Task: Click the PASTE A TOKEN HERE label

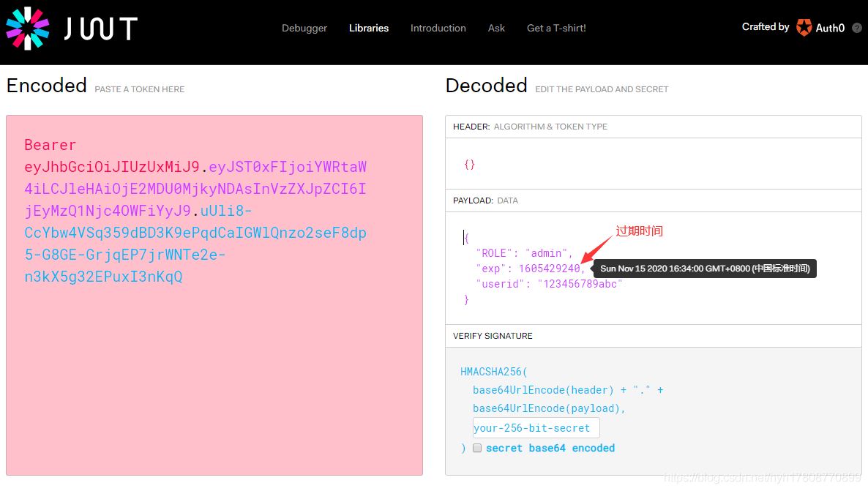Action: pyautogui.click(x=139, y=89)
